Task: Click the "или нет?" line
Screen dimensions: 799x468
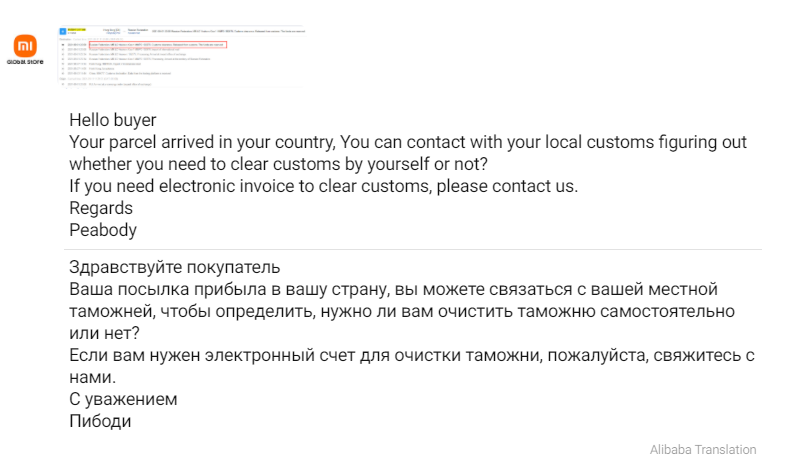Action: click(x=104, y=333)
